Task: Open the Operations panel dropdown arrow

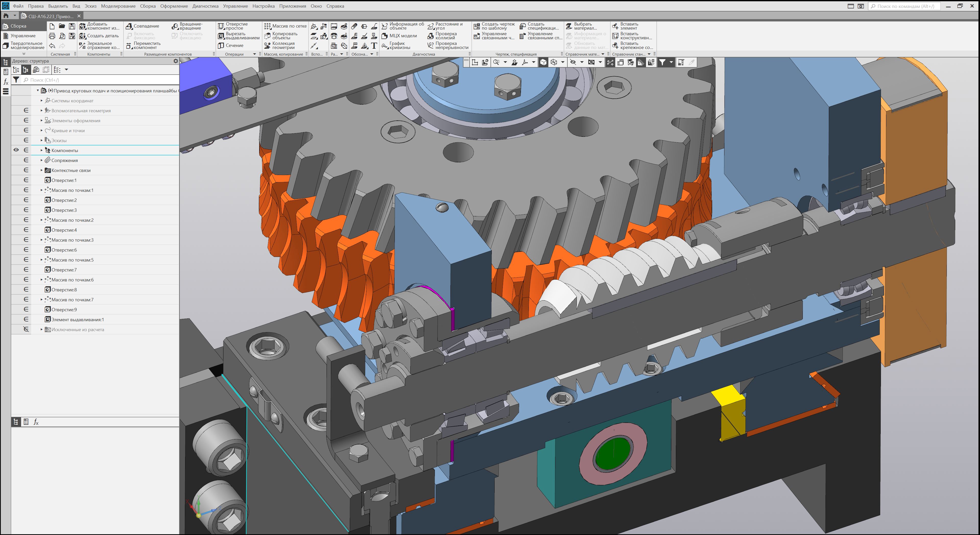Action: click(x=255, y=54)
